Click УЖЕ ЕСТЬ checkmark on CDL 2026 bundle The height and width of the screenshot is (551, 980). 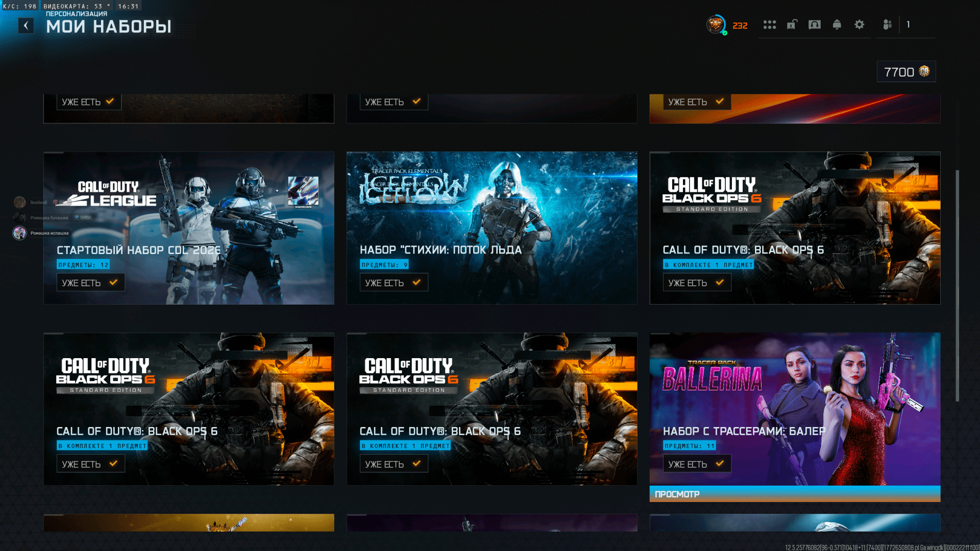pyautogui.click(x=113, y=282)
